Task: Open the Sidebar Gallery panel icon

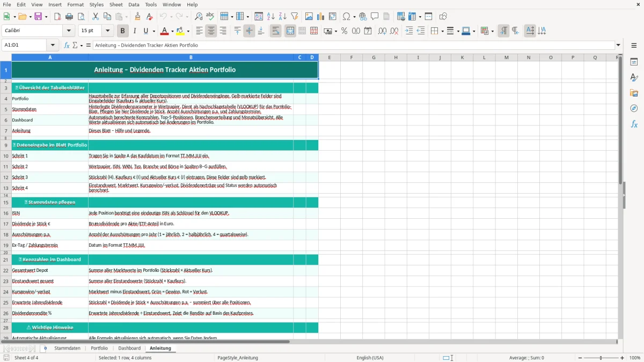Action: point(634,93)
